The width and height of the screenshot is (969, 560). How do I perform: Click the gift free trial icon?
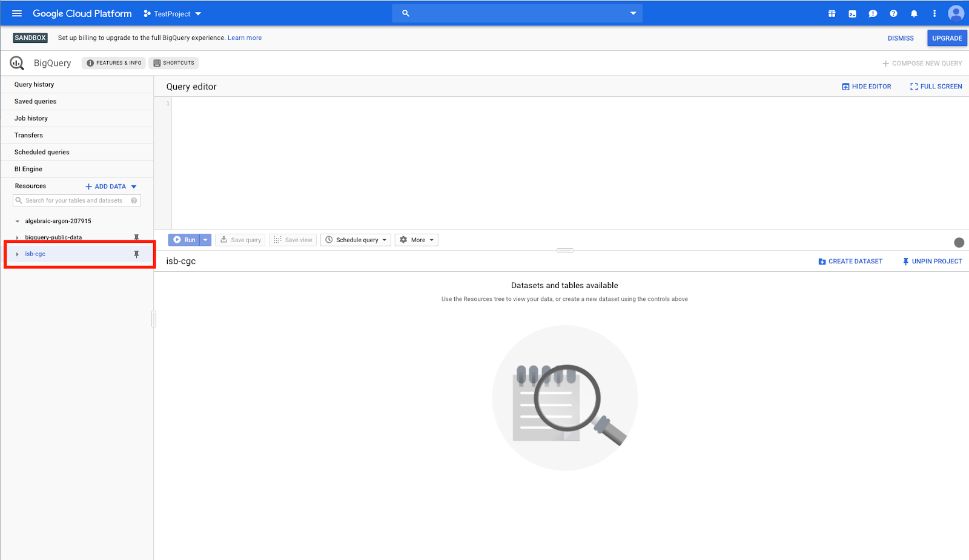pyautogui.click(x=832, y=13)
